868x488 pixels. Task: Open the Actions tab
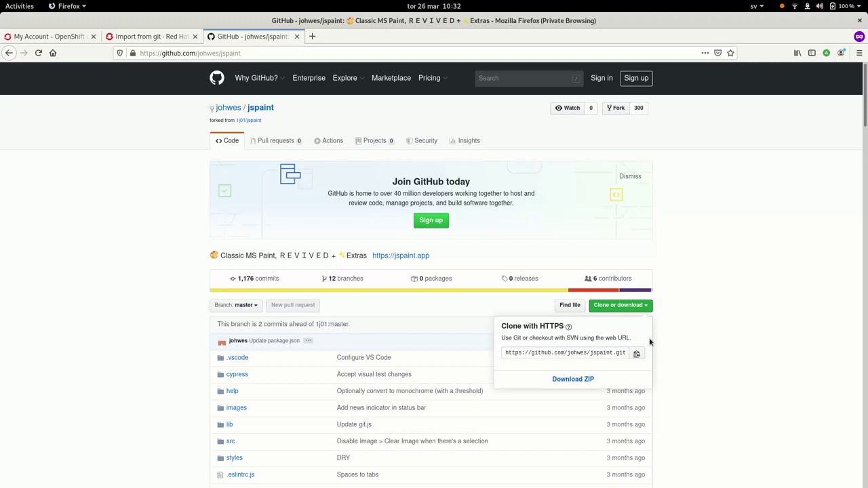[x=329, y=140]
